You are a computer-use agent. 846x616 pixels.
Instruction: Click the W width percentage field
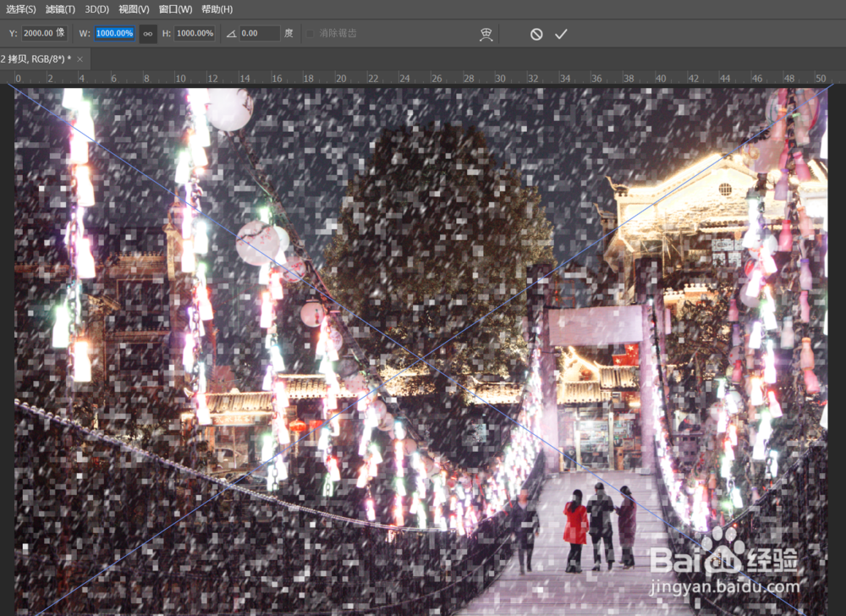tap(114, 33)
